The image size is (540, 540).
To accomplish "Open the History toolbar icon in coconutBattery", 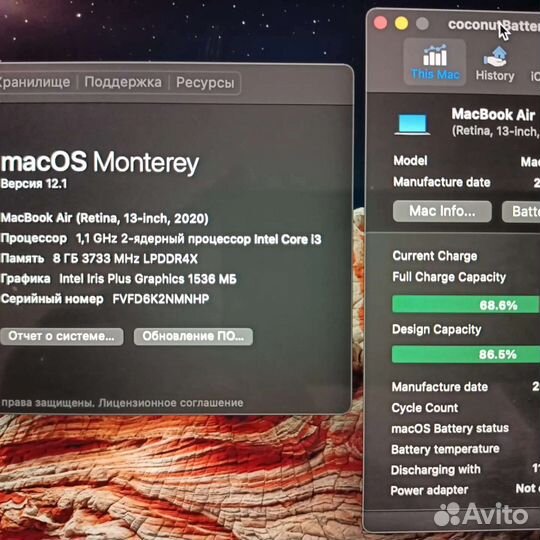I will point(495,64).
